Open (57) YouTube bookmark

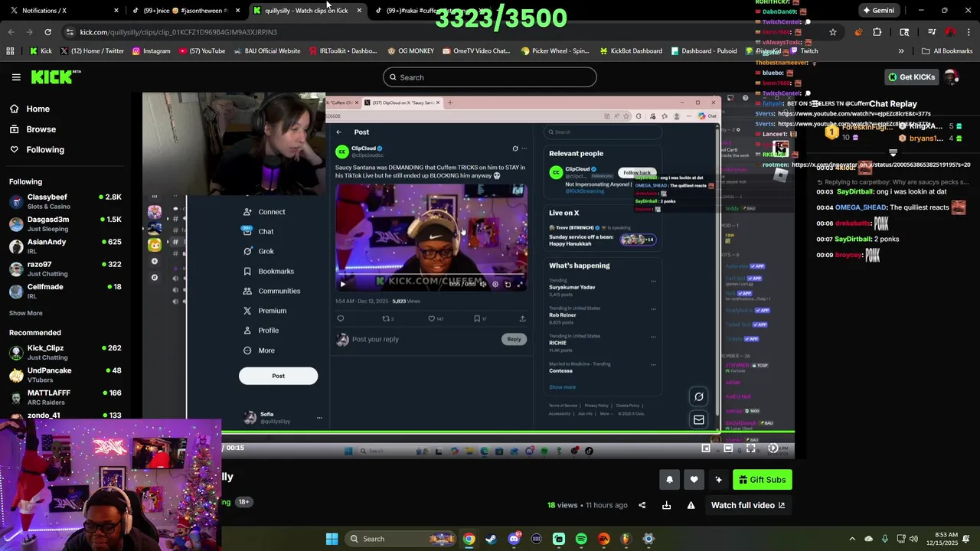202,51
